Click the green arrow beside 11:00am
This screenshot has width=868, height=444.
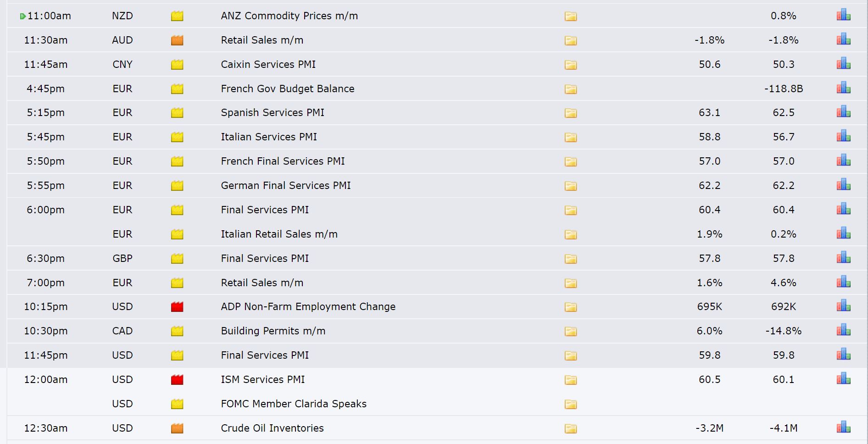click(22, 17)
